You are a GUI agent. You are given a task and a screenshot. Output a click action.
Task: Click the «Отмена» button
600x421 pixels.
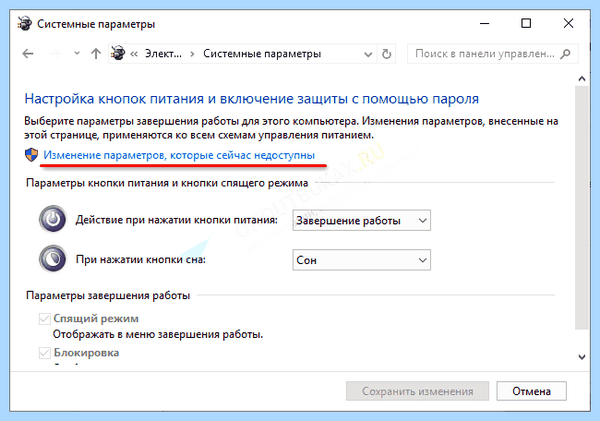pyautogui.click(x=532, y=391)
